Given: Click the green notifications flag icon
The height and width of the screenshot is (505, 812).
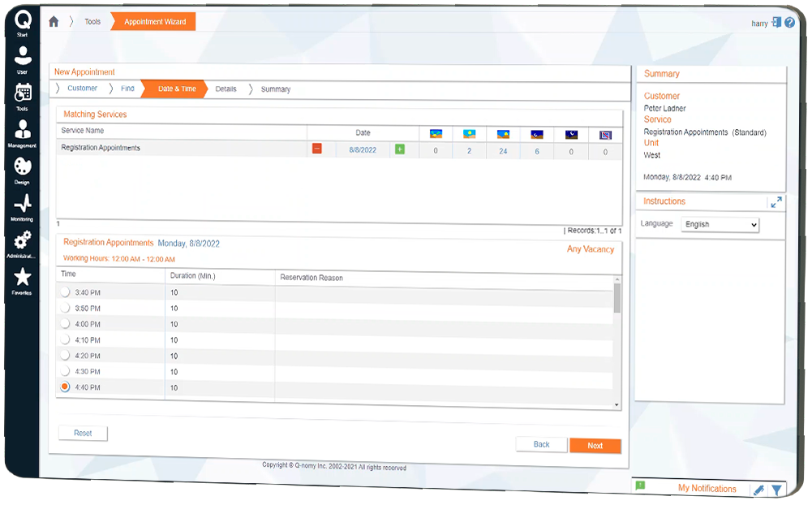Looking at the screenshot, I should pyautogui.click(x=640, y=486).
